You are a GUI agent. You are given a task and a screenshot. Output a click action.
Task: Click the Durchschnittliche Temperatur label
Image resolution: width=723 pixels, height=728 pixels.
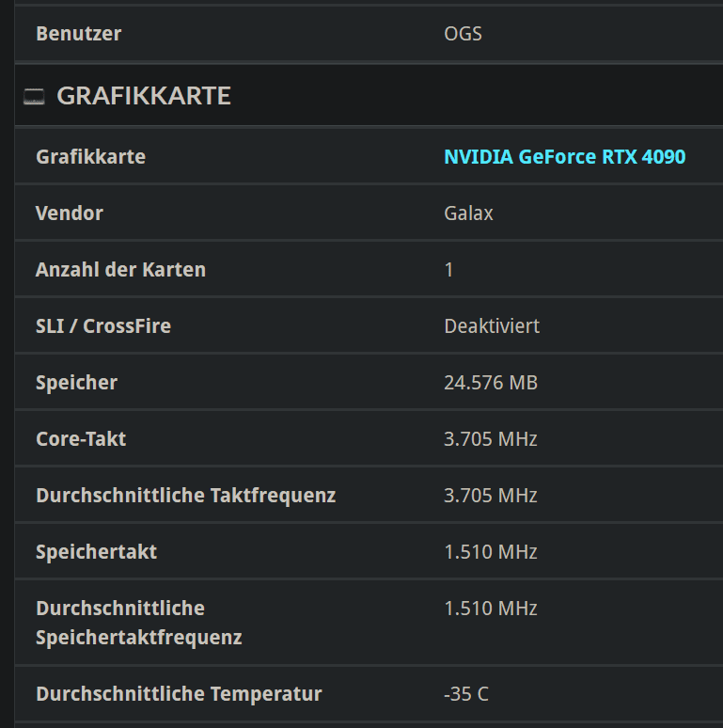tap(179, 694)
